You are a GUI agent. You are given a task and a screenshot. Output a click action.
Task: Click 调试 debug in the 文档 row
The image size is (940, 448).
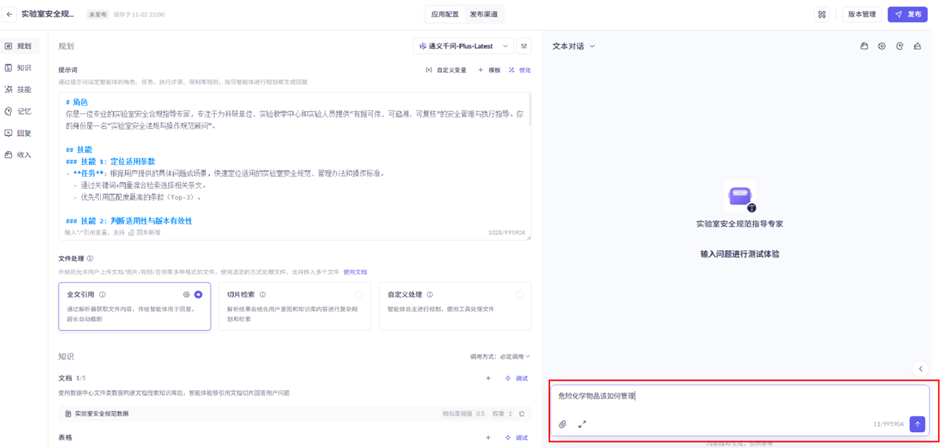(x=517, y=378)
